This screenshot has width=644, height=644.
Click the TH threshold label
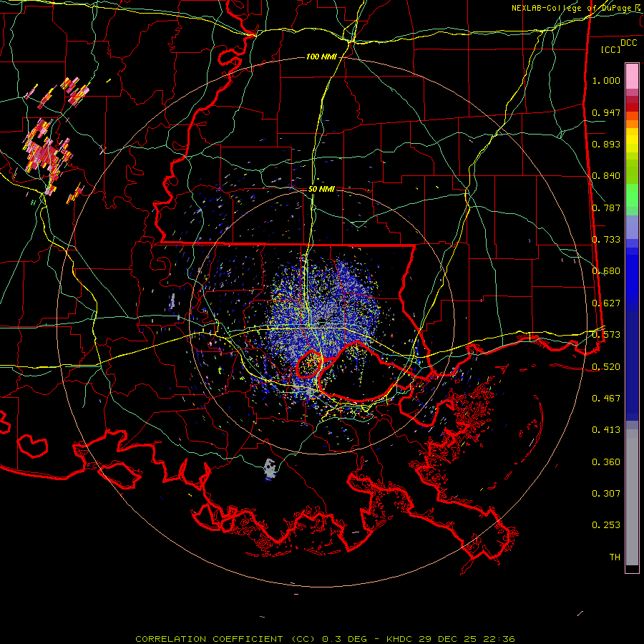(x=615, y=557)
